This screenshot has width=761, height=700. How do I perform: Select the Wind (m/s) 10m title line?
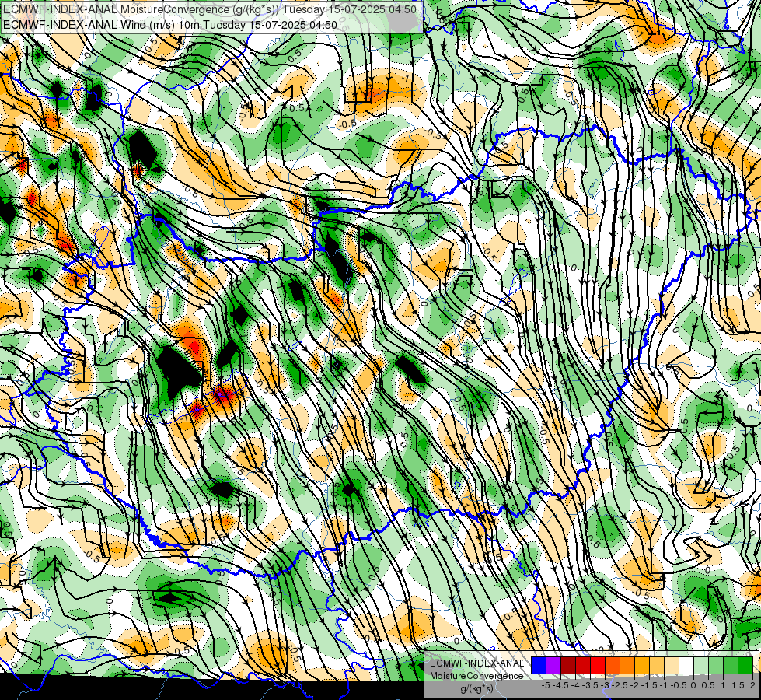click(170, 24)
